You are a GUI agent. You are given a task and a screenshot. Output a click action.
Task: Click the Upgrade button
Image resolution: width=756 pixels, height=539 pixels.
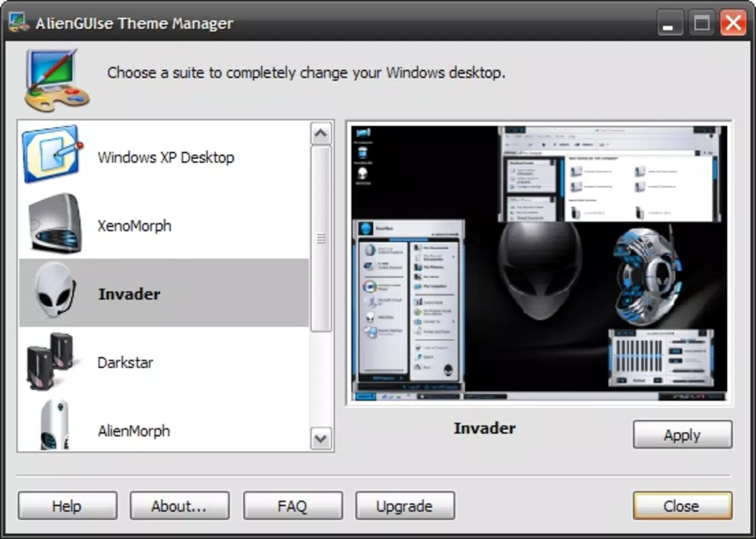coord(405,506)
